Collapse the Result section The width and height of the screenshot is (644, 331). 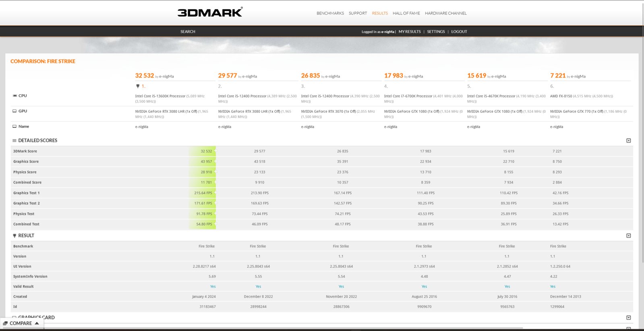click(629, 236)
